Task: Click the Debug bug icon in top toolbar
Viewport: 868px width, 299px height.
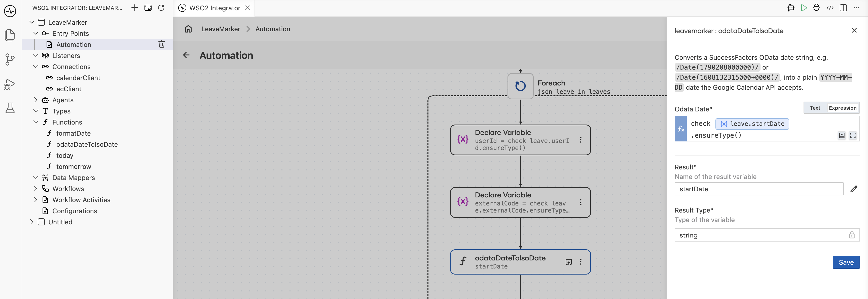Action: click(816, 8)
